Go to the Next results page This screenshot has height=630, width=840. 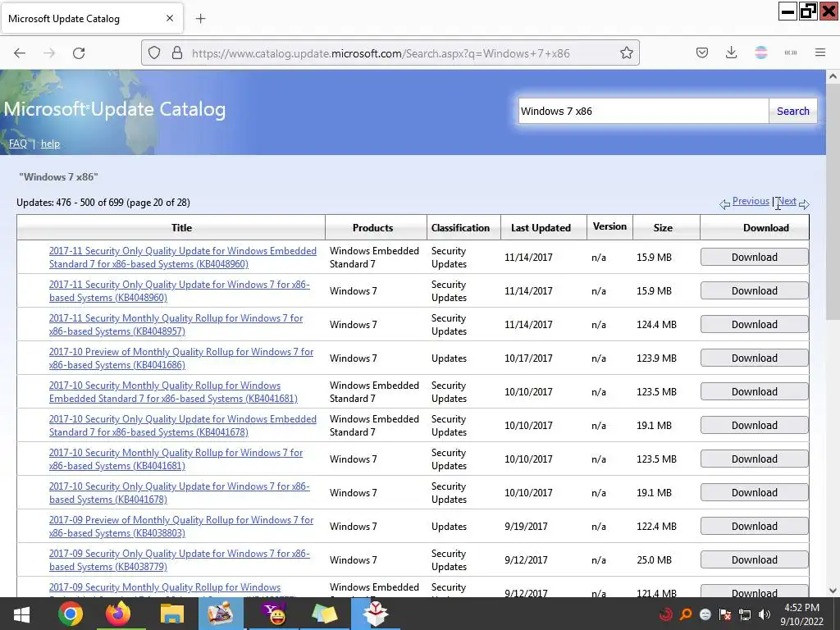787,201
